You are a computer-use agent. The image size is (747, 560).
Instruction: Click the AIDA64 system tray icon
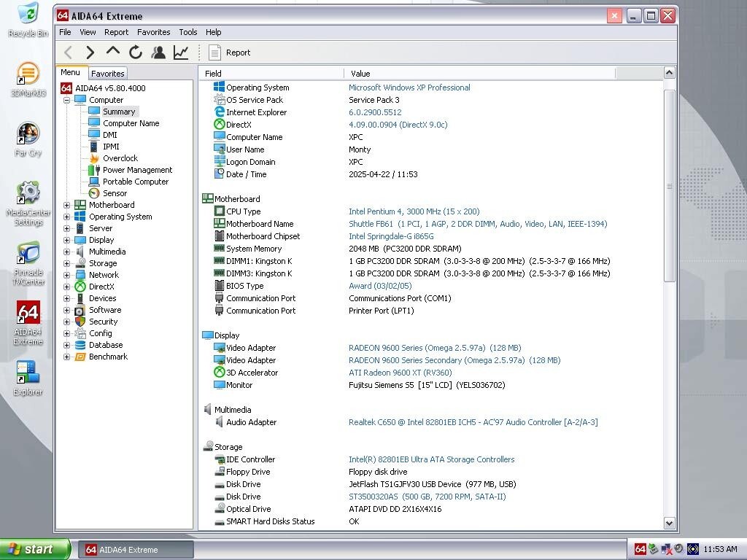(640, 549)
